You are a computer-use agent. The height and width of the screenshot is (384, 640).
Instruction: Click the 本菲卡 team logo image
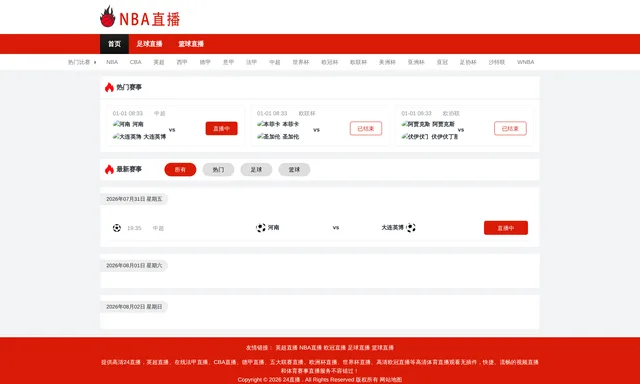point(269,124)
